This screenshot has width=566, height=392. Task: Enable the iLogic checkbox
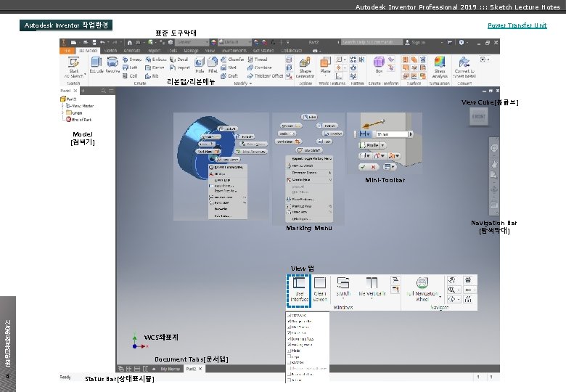tap(289, 356)
